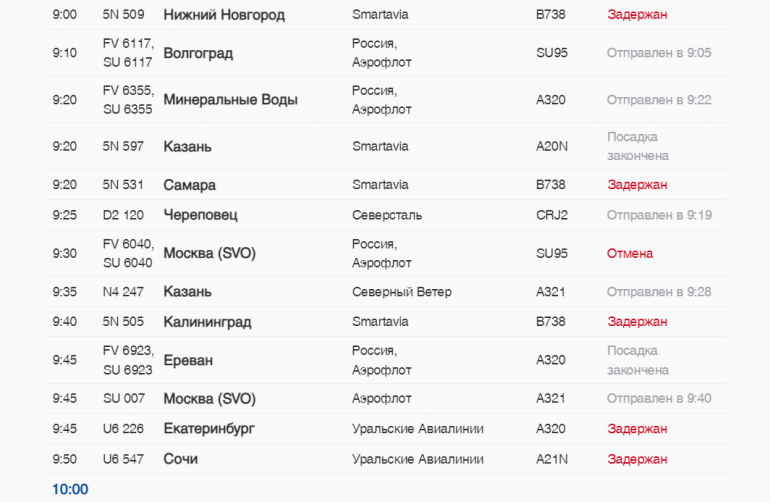Select cancelled Москва (SVO) flight FV 6040
This screenshot has height=502, width=770.
pos(209,254)
